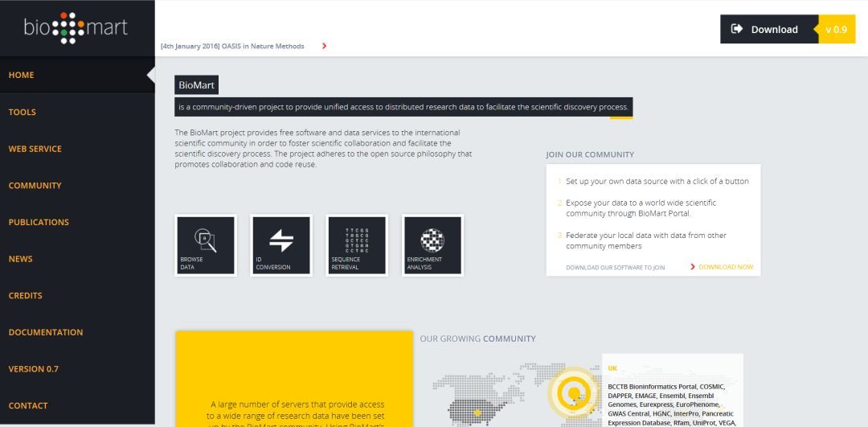Open the News menu item

[77, 259]
